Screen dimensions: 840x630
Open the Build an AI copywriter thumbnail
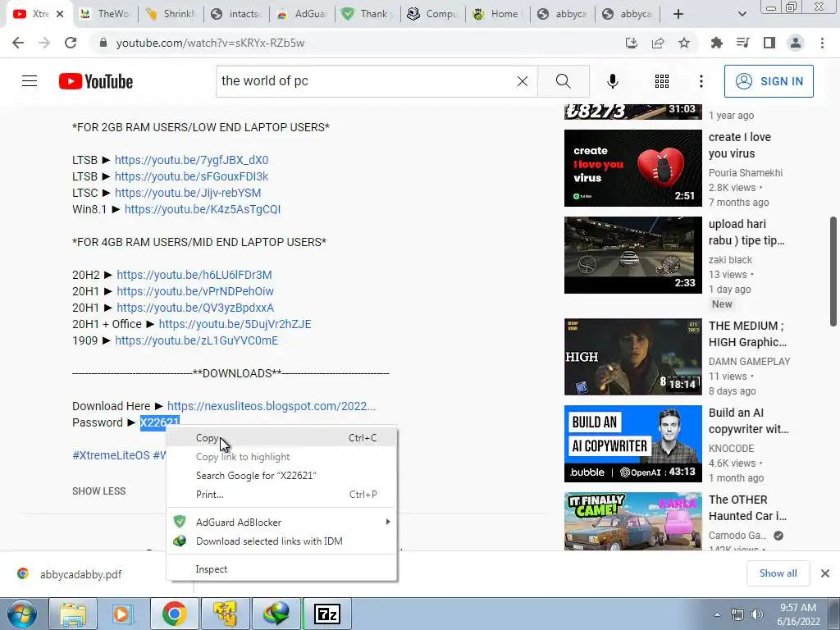click(x=632, y=444)
